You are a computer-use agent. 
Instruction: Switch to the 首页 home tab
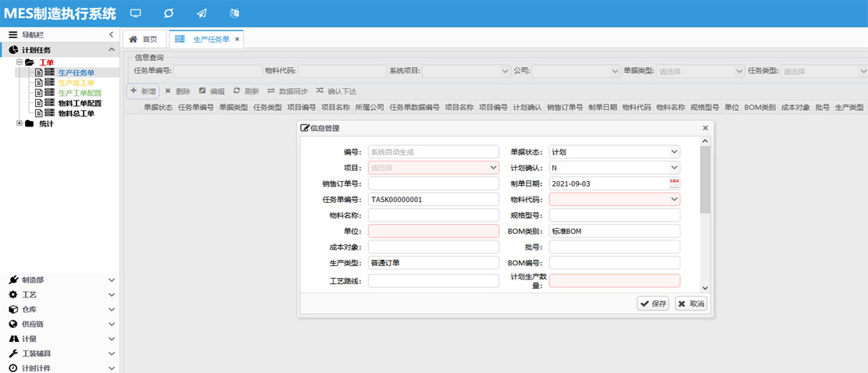(143, 39)
